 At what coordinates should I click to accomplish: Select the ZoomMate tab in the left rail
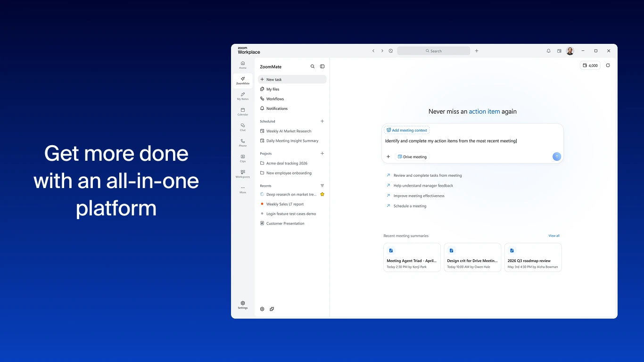pos(243,81)
